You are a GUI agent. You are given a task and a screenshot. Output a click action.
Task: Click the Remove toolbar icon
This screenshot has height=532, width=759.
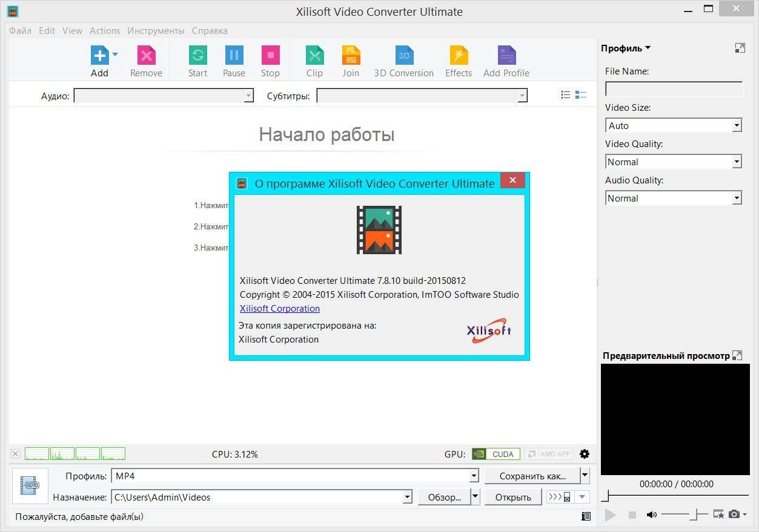[x=146, y=56]
